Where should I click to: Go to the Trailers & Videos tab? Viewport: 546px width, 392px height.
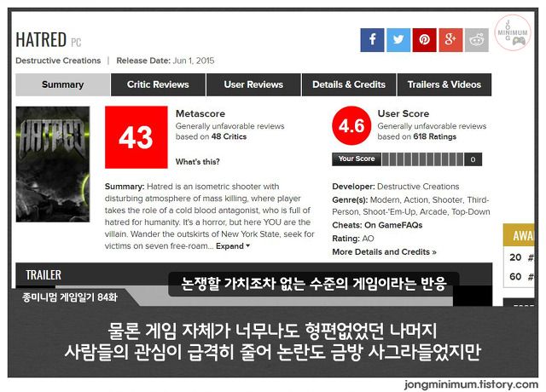444,84
